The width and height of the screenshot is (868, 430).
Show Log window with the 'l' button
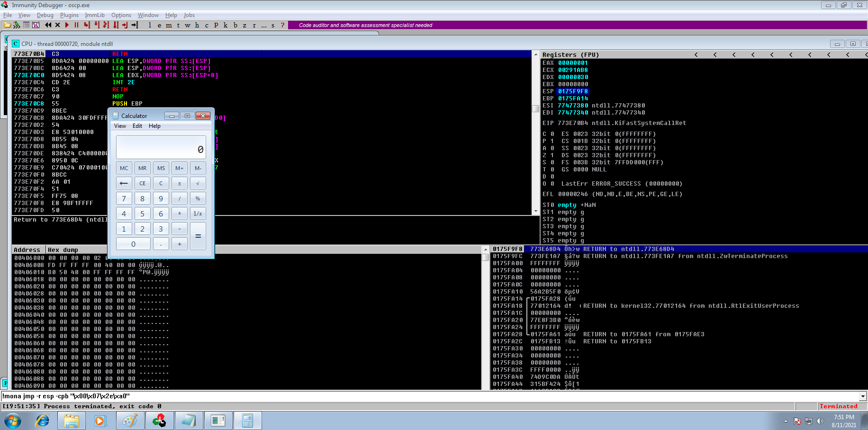pos(150,25)
